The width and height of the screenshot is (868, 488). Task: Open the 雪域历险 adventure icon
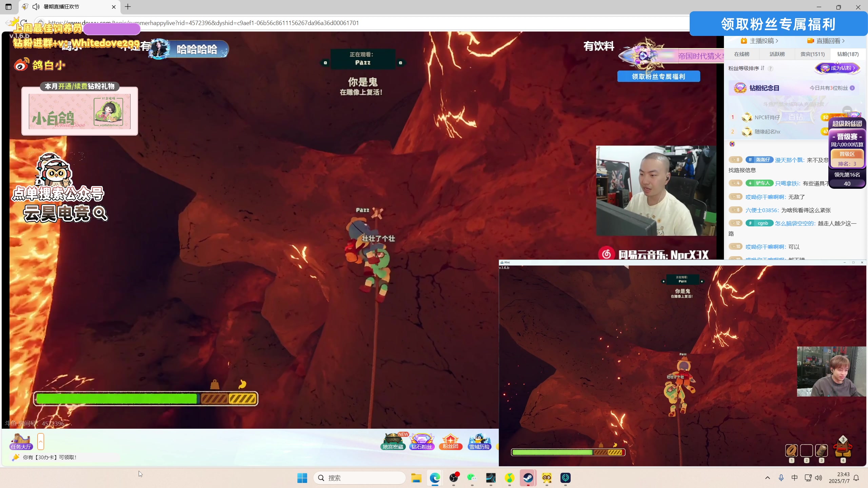[479, 441]
